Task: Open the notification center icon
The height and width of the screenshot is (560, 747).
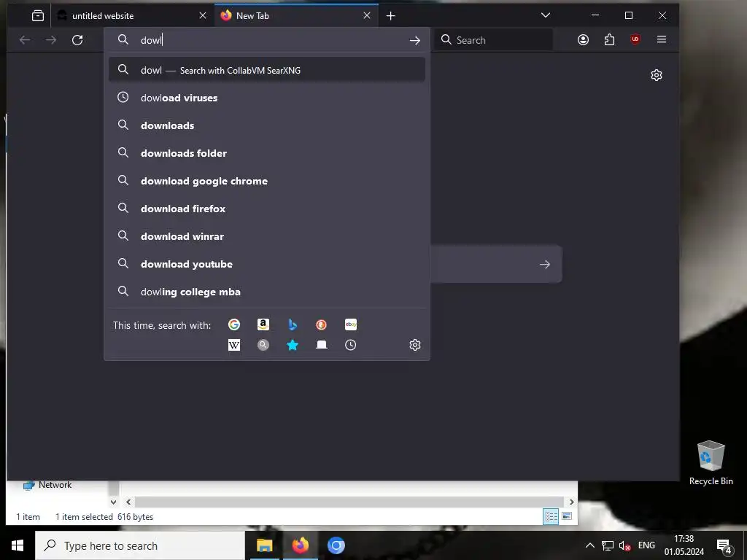Action: (724, 547)
